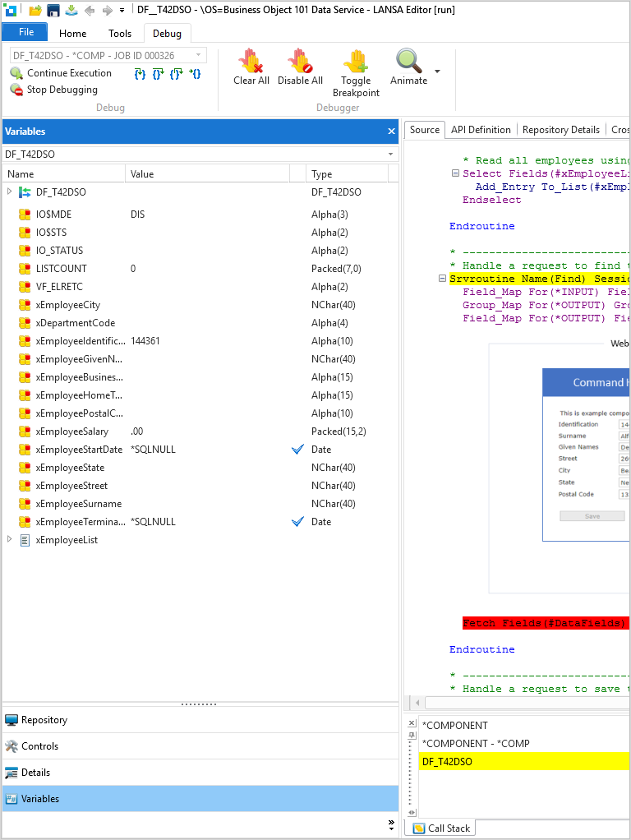Open the API Definition tab
This screenshot has height=840, width=631.
(481, 130)
